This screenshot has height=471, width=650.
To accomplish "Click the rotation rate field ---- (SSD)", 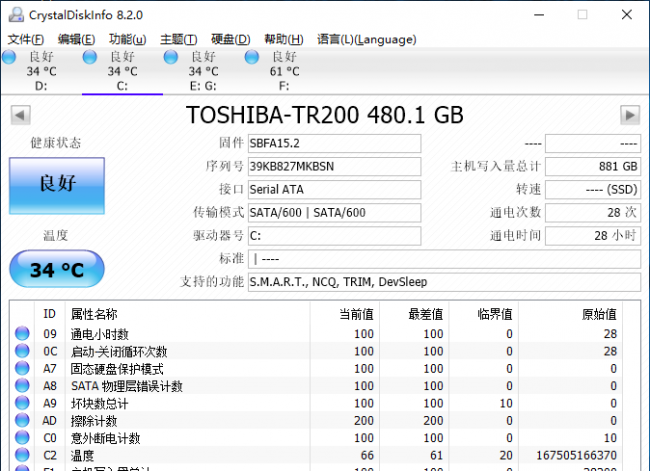I will pyautogui.click(x=593, y=189).
